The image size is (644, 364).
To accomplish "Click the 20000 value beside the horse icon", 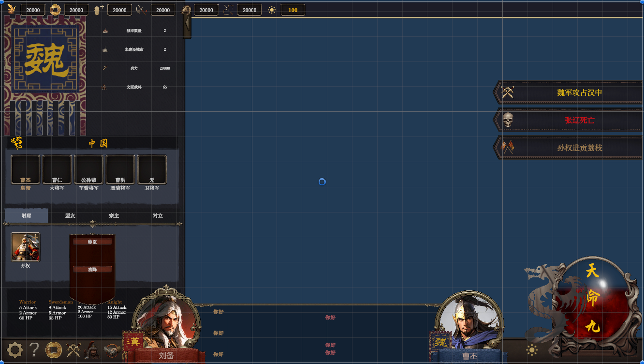I will 206,10.
